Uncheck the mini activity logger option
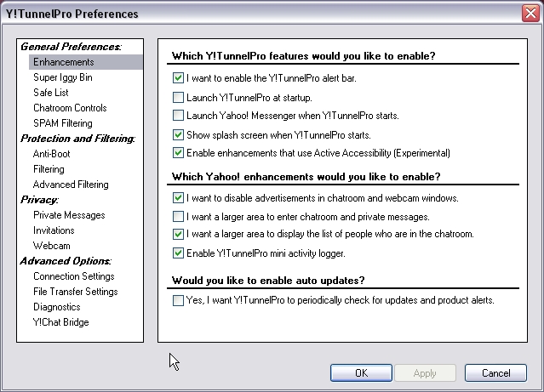This screenshot has width=544, height=392. click(x=178, y=253)
